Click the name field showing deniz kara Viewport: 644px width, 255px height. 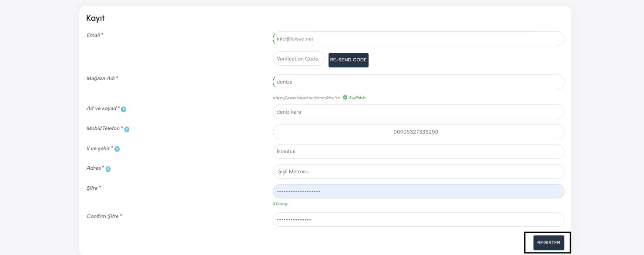tap(418, 112)
